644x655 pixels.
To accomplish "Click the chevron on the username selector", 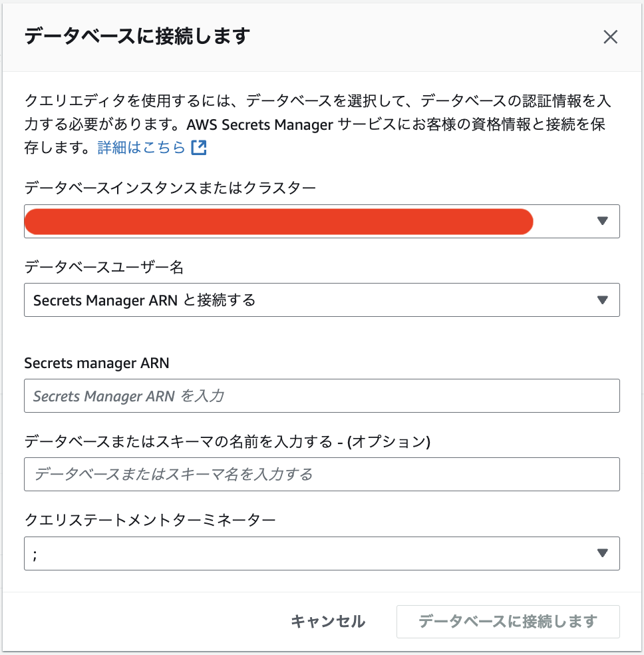I will (602, 300).
